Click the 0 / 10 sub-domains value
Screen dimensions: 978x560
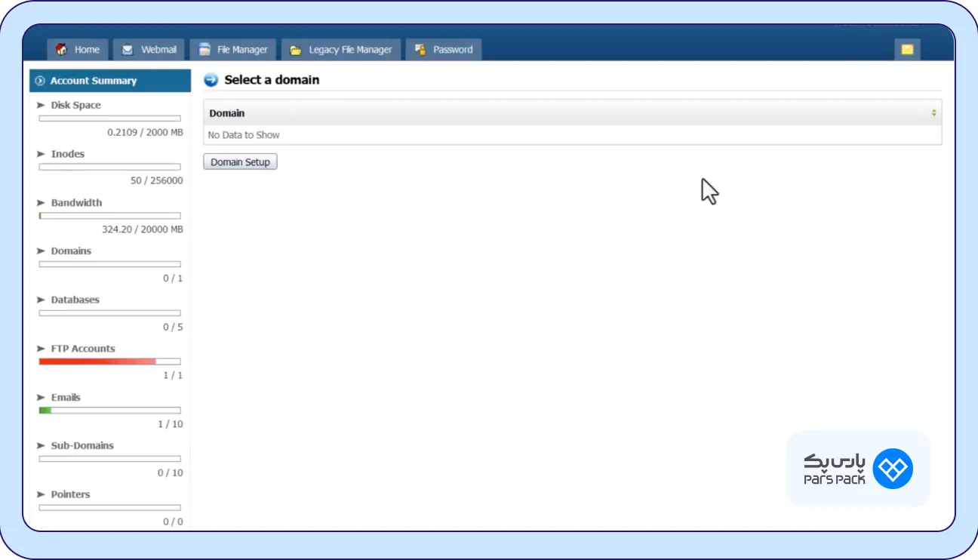click(171, 473)
